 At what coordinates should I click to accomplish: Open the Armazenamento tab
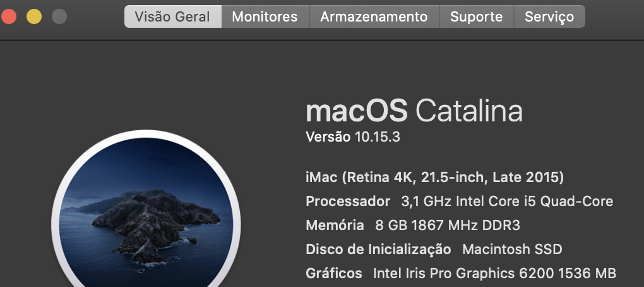pos(374,16)
